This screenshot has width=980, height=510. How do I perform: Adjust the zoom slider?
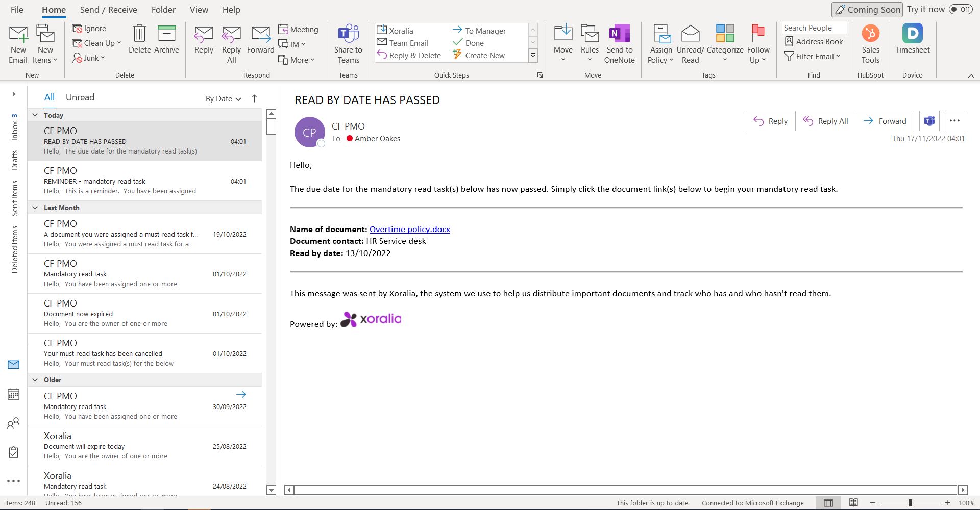pos(910,503)
